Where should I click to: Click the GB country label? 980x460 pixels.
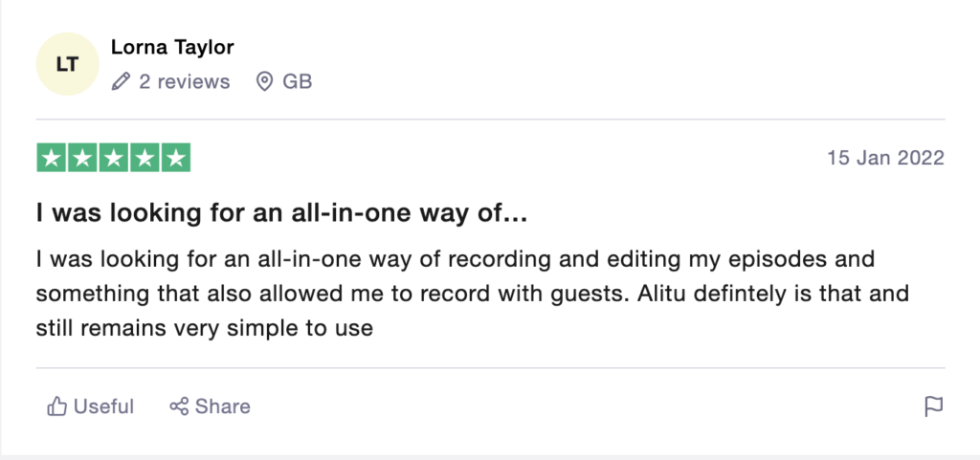(x=298, y=81)
